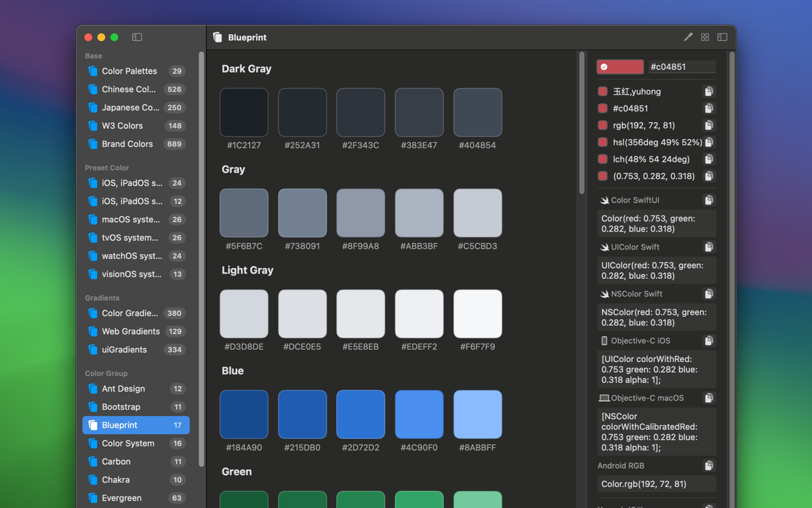This screenshot has width=812, height=508.
Task: Switch to grid view icon in toolbar
Action: point(705,37)
